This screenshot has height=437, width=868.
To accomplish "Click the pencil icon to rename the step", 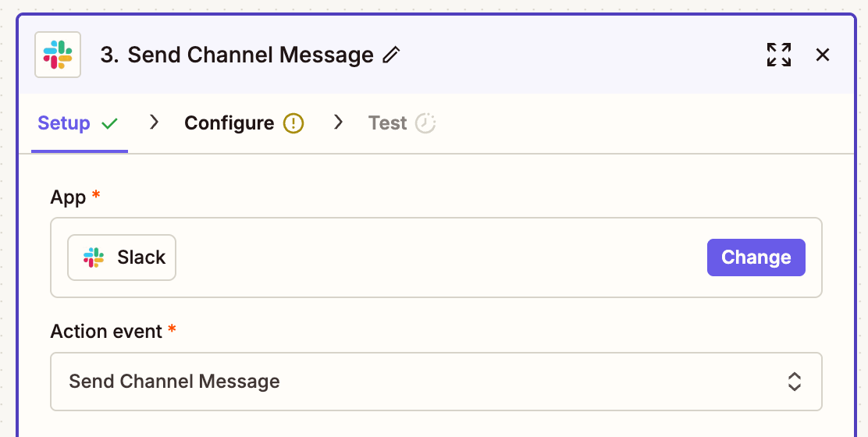I will tap(391, 55).
